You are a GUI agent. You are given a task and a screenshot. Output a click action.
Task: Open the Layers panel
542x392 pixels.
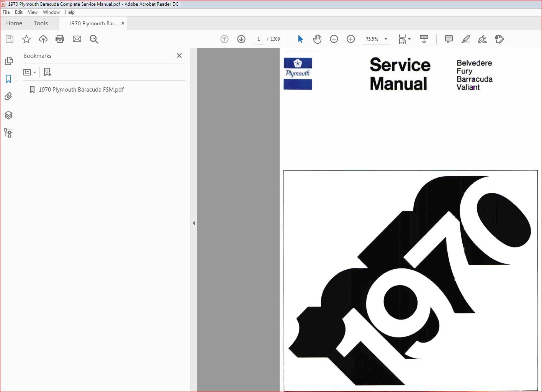pos(8,115)
